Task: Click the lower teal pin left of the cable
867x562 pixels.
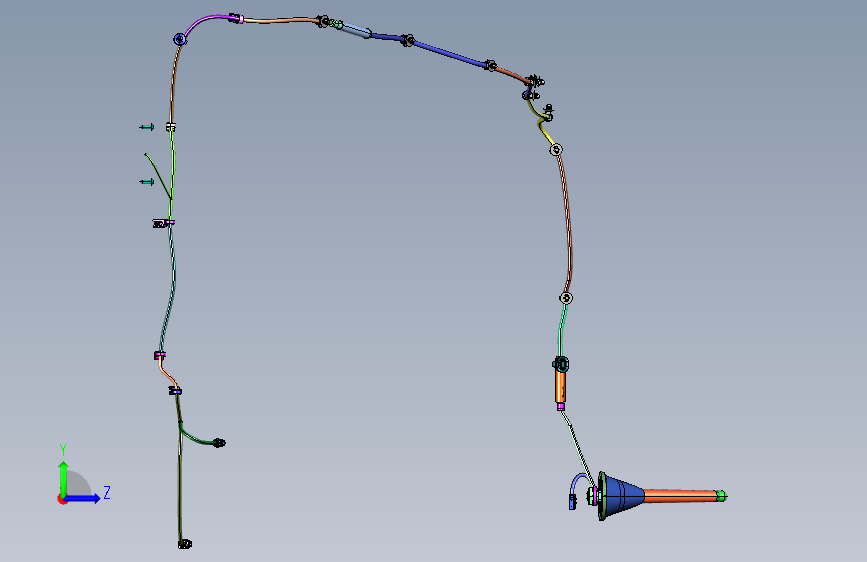Action: point(147,181)
